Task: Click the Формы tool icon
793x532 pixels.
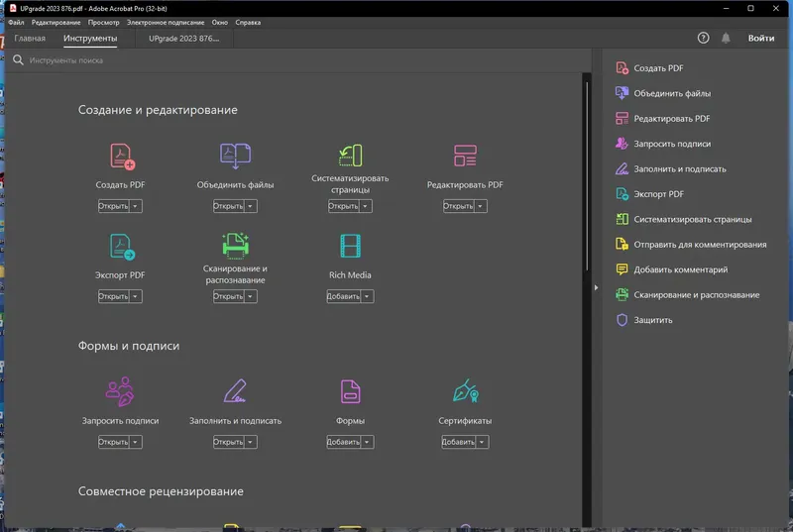Action: pos(350,391)
